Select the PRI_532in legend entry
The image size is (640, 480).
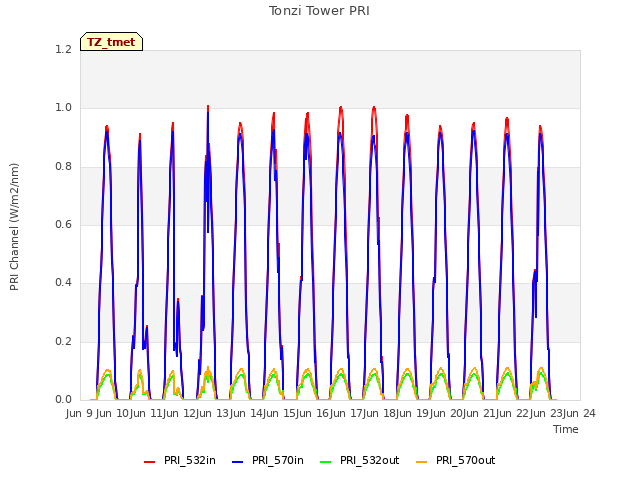coord(180,461)
